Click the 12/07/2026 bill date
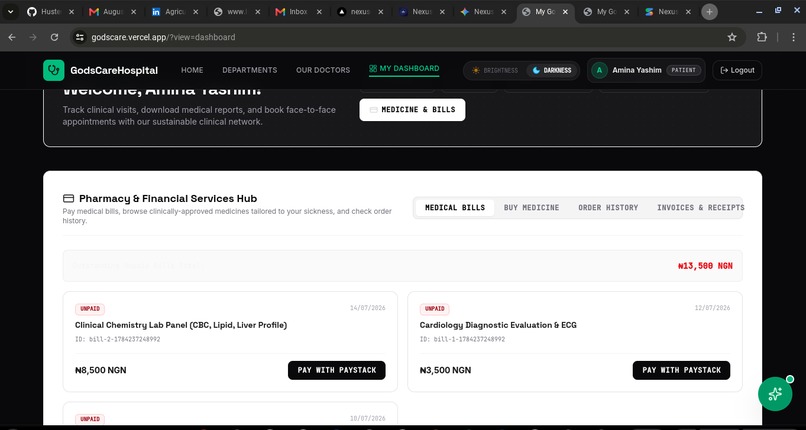The height and width of the screenshot is (430, 806). pos(712,308)
